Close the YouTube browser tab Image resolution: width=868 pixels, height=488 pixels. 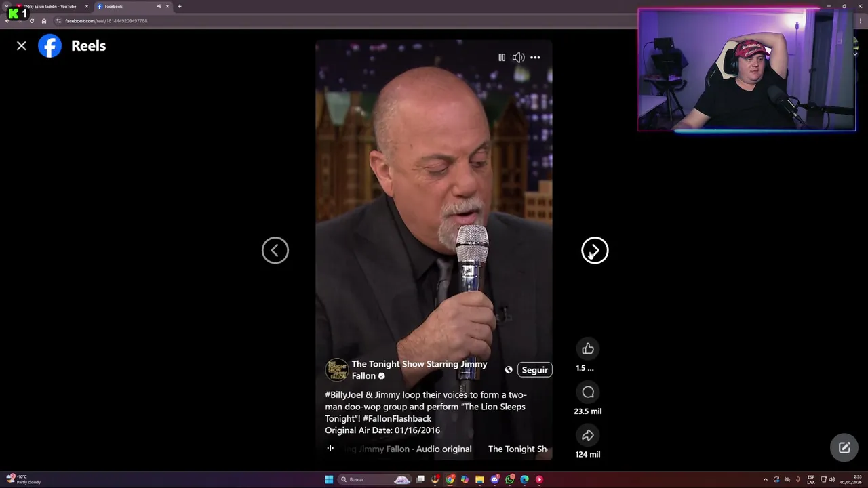point(86,6)
